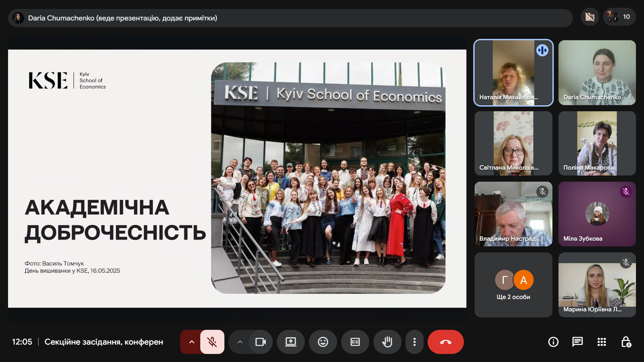Click the shared presentation slide
Viewport: 644px width, 362px height.
237,179
